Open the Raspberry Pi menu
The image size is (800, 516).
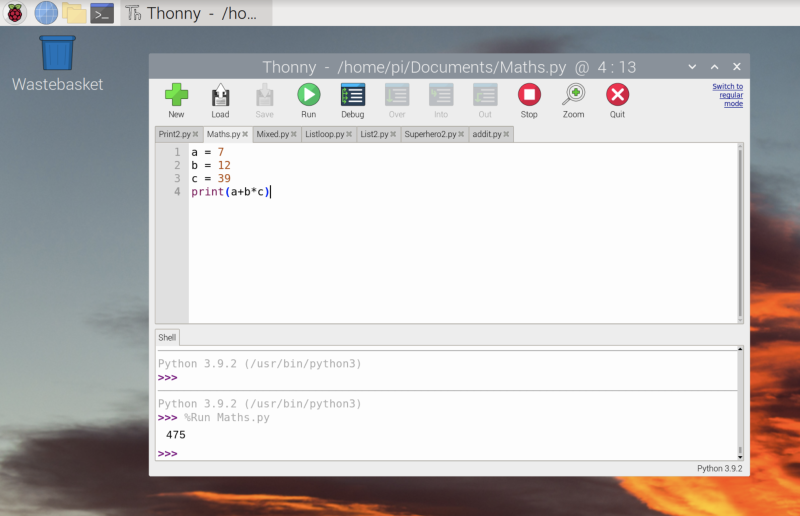(15, 13)
